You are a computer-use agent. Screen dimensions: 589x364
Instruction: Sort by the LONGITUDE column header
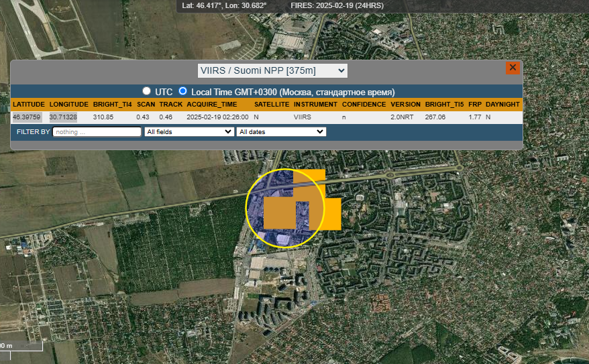point(68,105)
